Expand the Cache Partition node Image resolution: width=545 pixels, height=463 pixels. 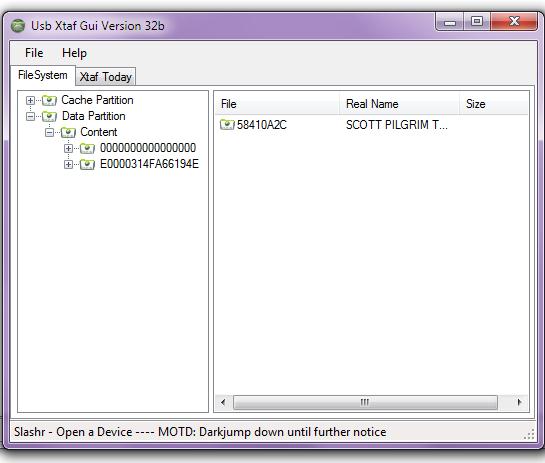click(x=31, y=100)
